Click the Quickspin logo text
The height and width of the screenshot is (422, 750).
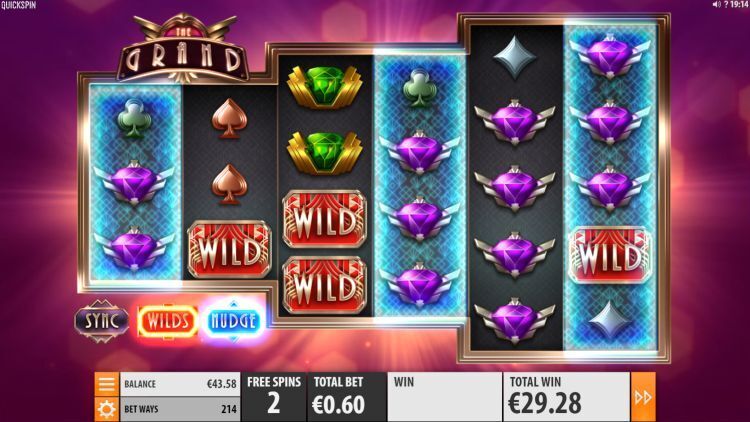click(18, 5)
